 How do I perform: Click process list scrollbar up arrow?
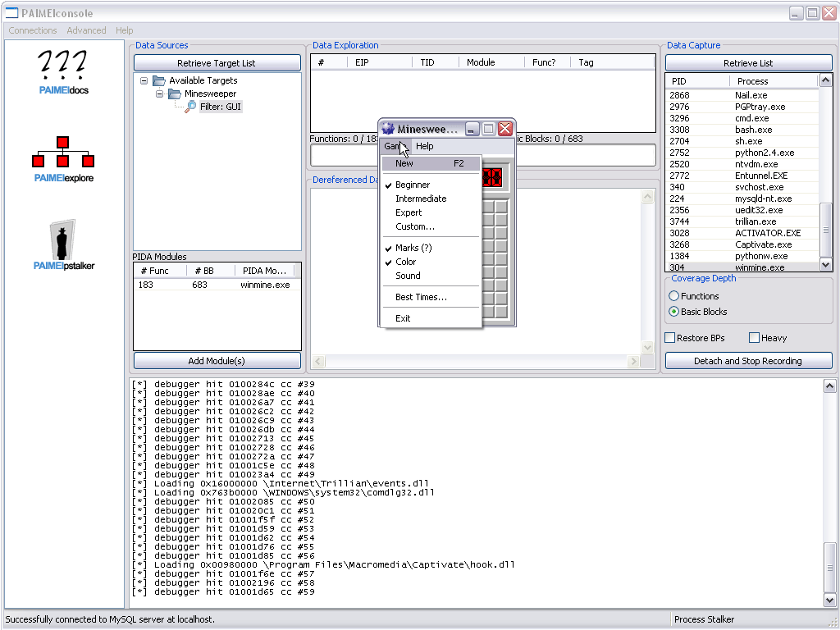[x=825, y=80]
